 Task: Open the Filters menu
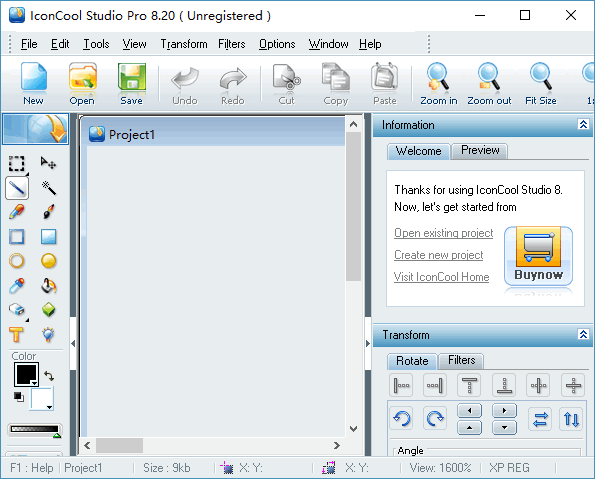tap(231, 44)
